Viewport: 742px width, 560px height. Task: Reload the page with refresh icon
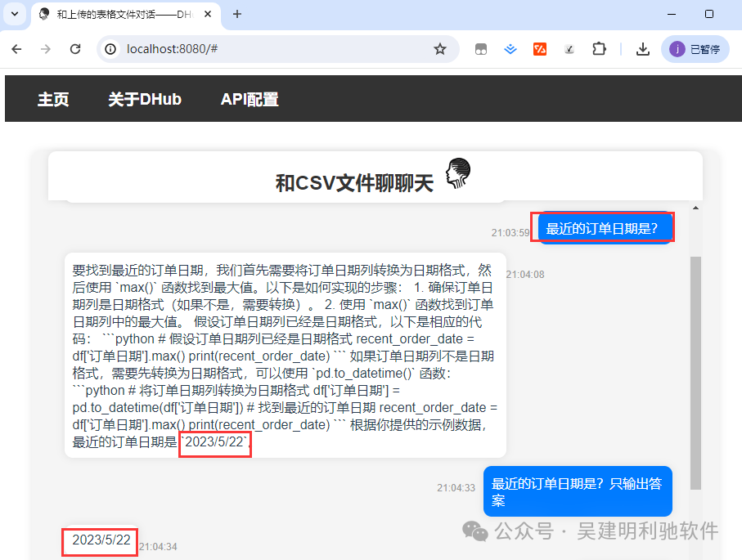click(75, 49)
